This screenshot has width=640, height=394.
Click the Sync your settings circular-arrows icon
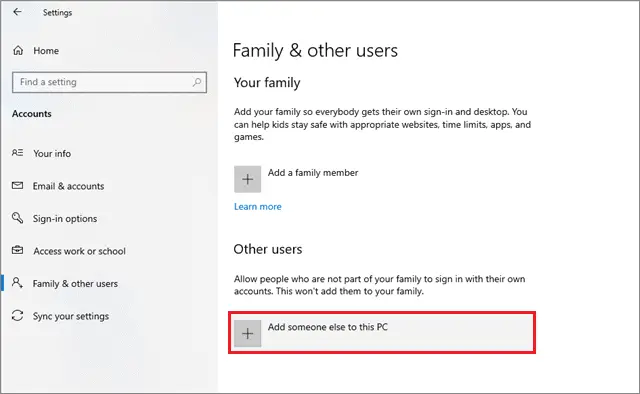18,315
